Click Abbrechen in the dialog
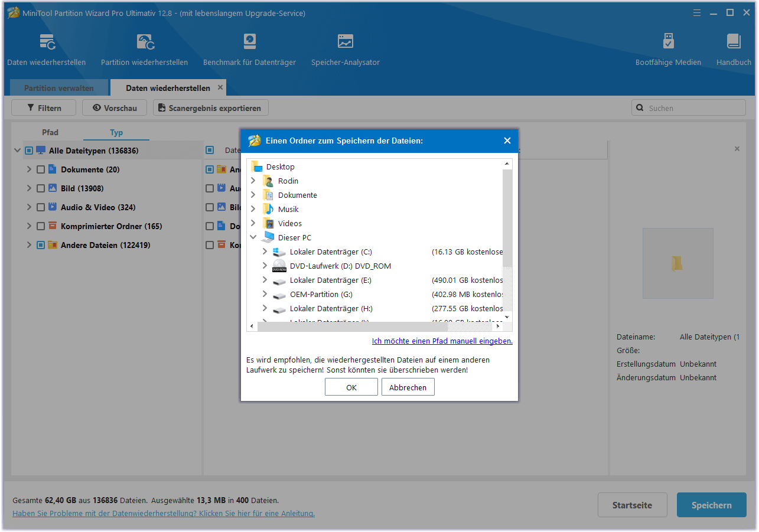 (408, 387)
